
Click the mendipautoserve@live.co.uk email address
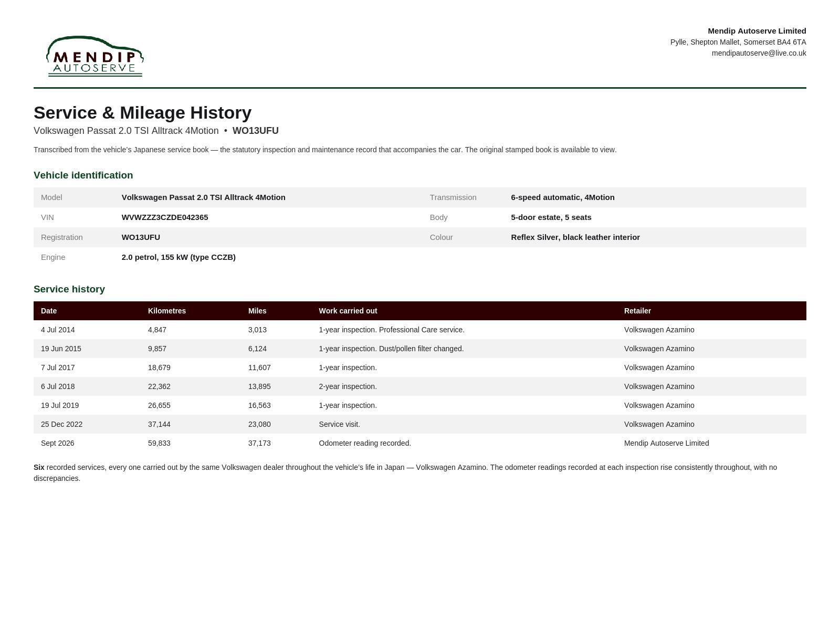(x=759, y=53)
